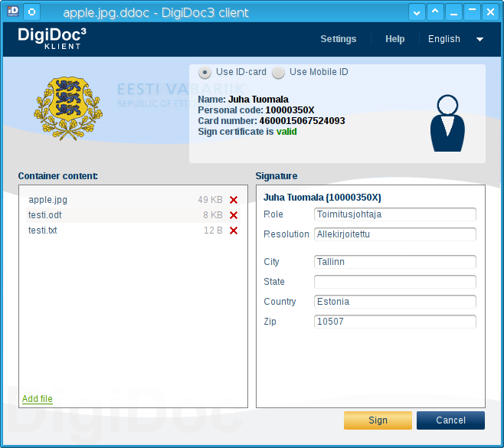
Task: Focus the Role input field
Action: (395, 214)
